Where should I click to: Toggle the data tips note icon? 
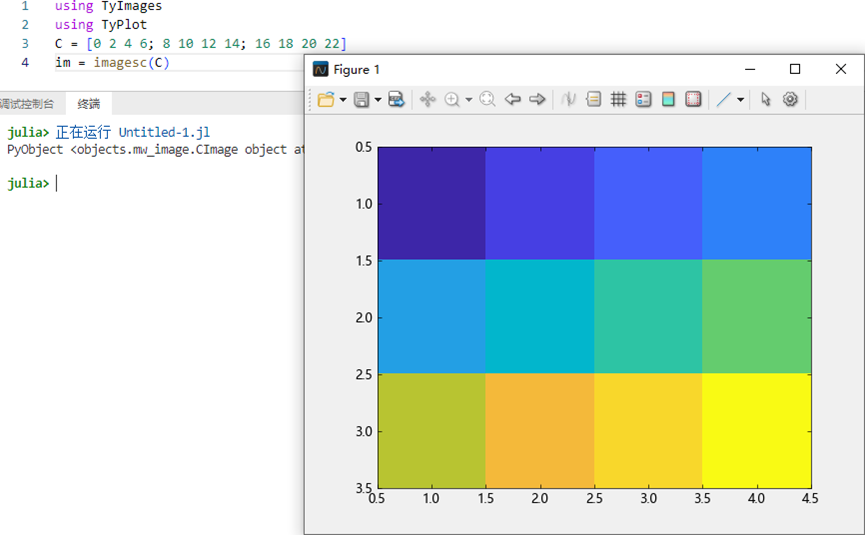(x=594, y=99)
